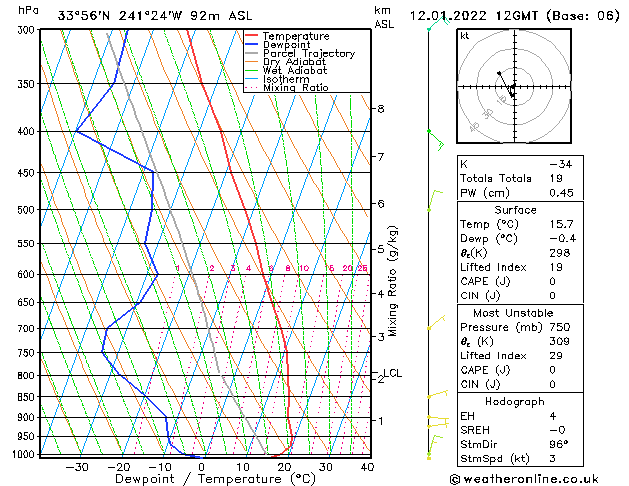Select the 'Temperature' legend label

296,36
